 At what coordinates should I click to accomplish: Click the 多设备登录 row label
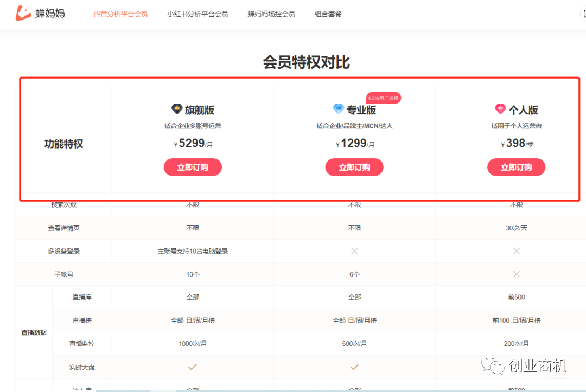click(64, 251)
